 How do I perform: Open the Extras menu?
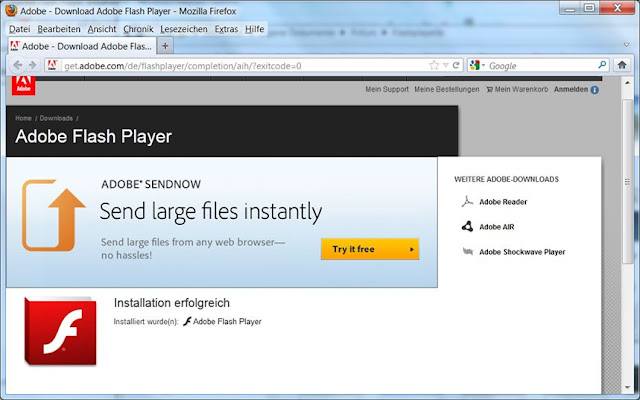click(226, 29)
